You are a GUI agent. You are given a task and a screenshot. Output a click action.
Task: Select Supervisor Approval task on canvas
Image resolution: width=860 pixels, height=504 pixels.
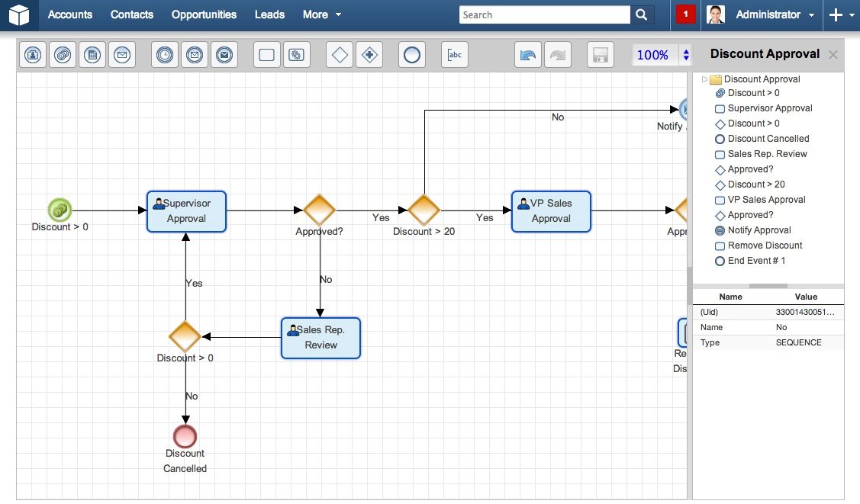(186, 211)
